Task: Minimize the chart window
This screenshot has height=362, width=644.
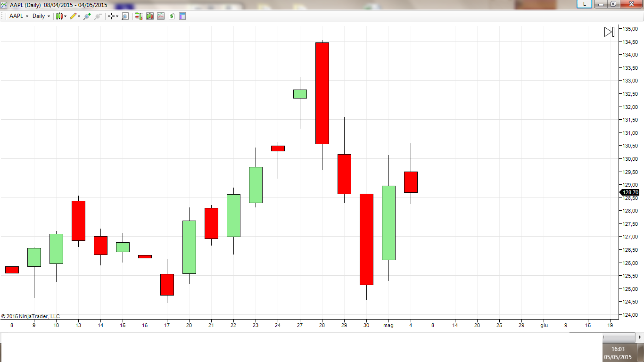Action: click(x=600, y=4)
